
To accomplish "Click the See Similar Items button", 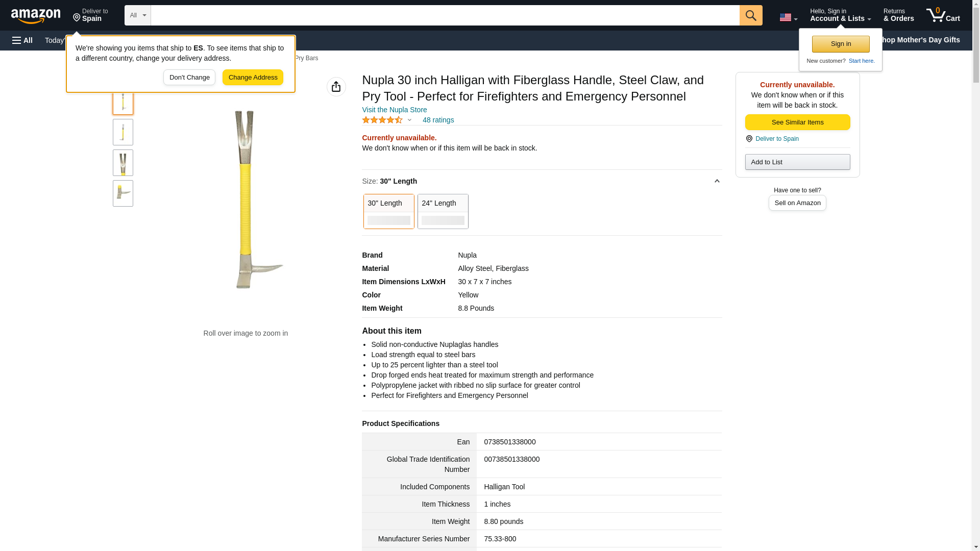I will (797, 122).
